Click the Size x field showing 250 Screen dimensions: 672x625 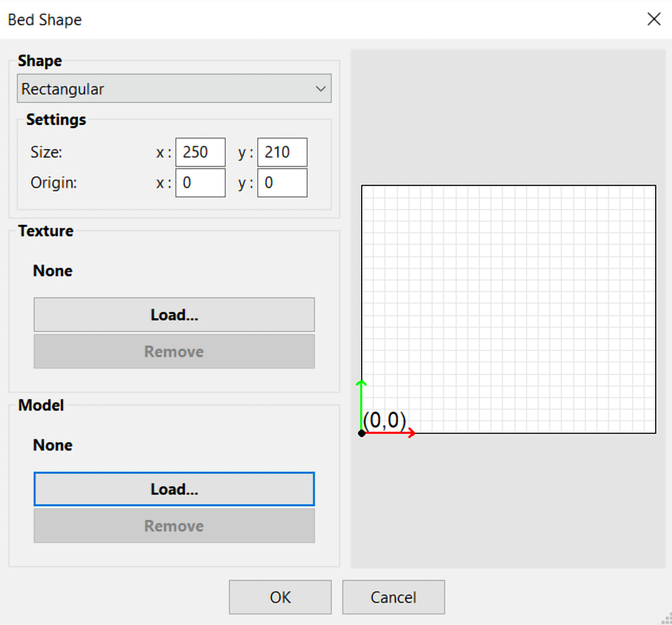pos(201,152)
